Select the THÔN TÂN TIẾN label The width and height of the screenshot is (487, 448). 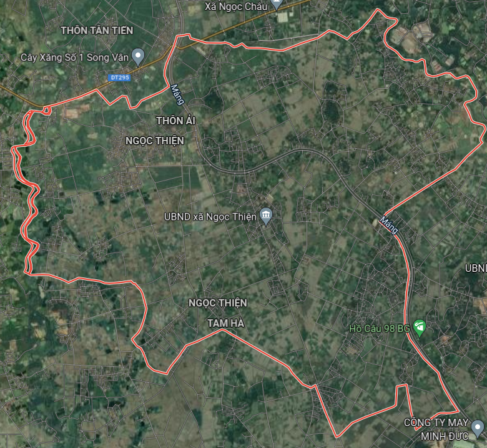click(97, 31)
